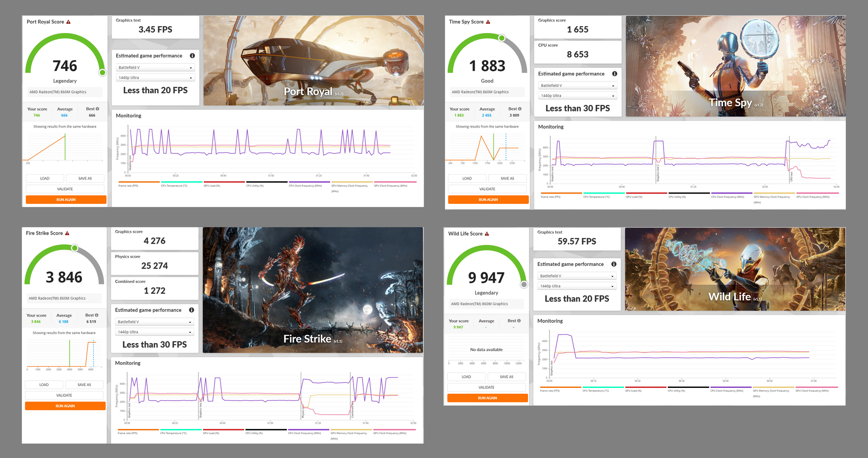868x458 pixels.
Task: Open the Battlefield V dropdown in Port Royal panel
Action: (x=155, y=67)
